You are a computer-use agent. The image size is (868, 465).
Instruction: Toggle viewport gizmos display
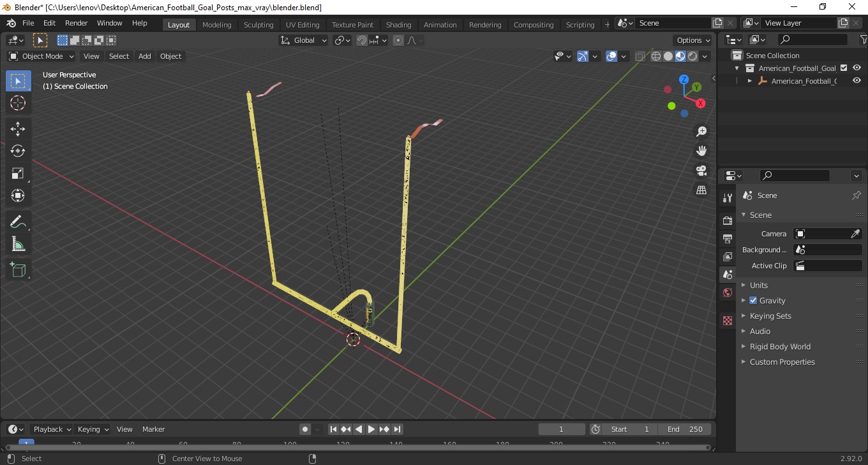583,56
